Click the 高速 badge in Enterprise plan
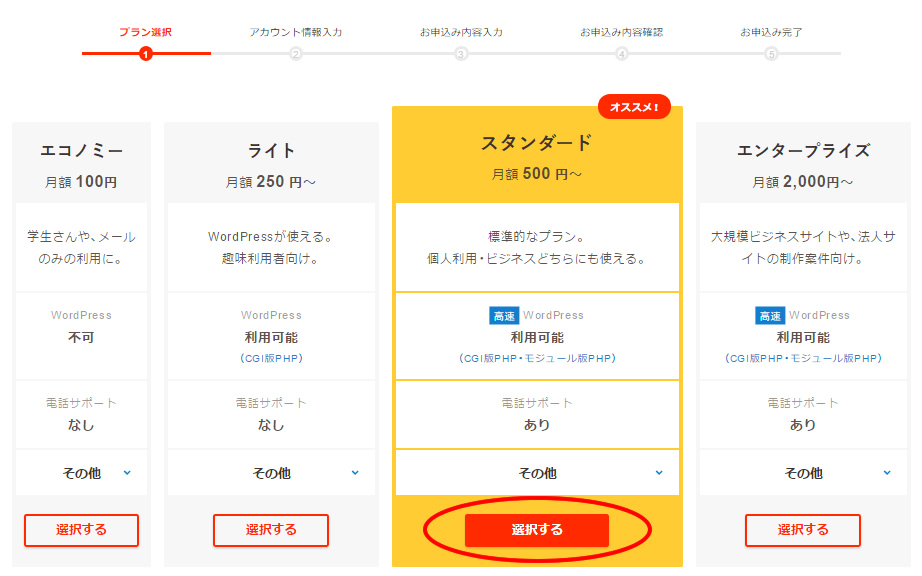Image resolution: width=922 pixels, height=576 pixels. pos(769,315)
